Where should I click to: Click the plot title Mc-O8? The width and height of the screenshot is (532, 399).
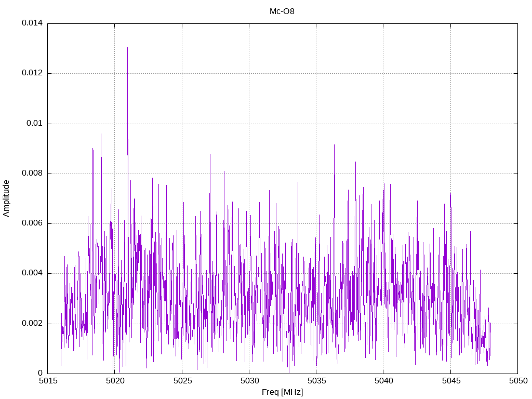tap(282, 11)
